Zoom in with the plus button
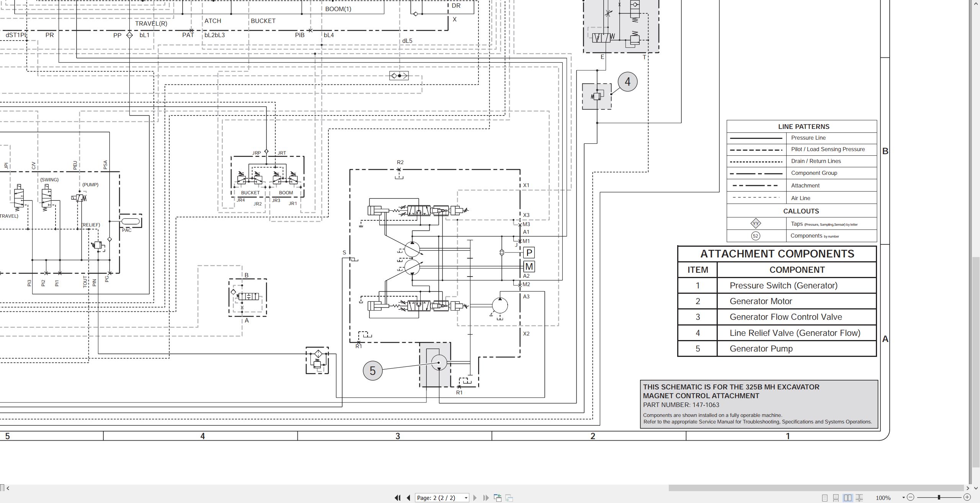Screen dimensions: 980x503 tap(967, 497)
